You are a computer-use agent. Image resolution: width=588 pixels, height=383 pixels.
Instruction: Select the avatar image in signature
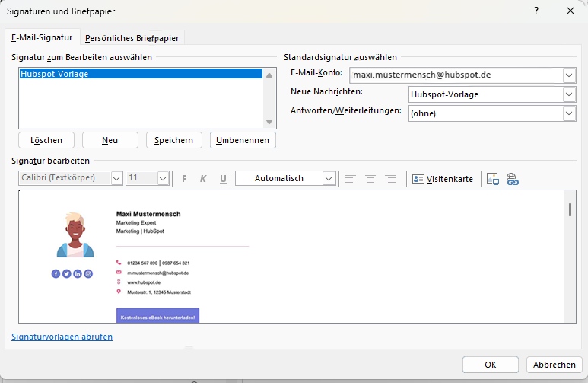[75, 235]
